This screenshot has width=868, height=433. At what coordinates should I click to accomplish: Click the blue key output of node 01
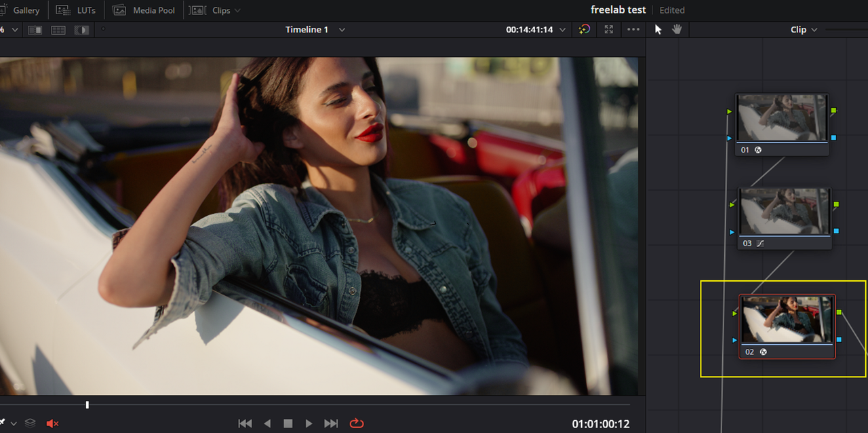click(833, 138)
